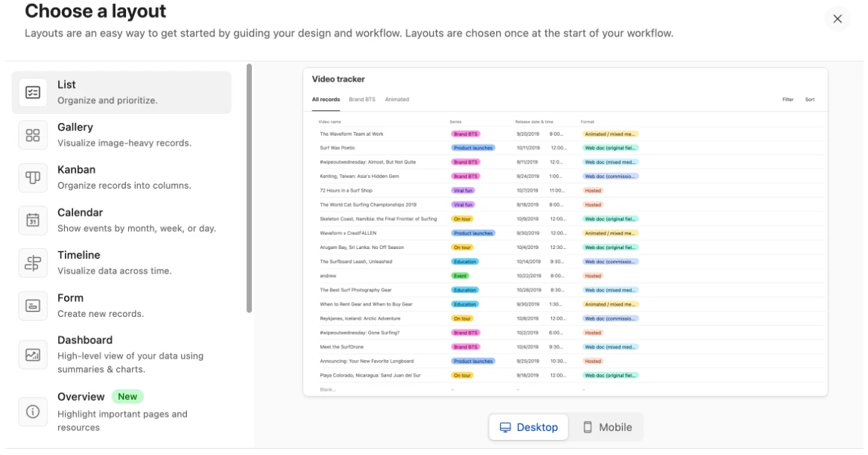Image resolution: width=868 pixels, height=455 pixels.
Task: Click the Series column header
Action: click(455, 122)
